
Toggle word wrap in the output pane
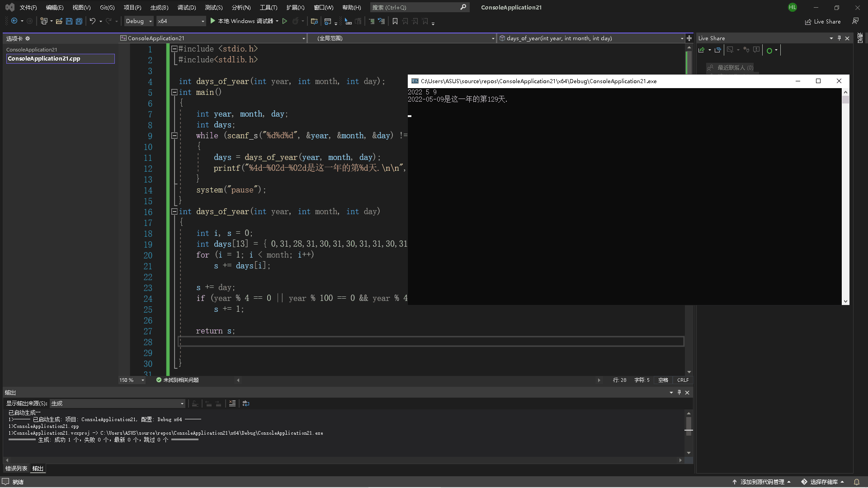pyautogui.click(x=246, y=404)
